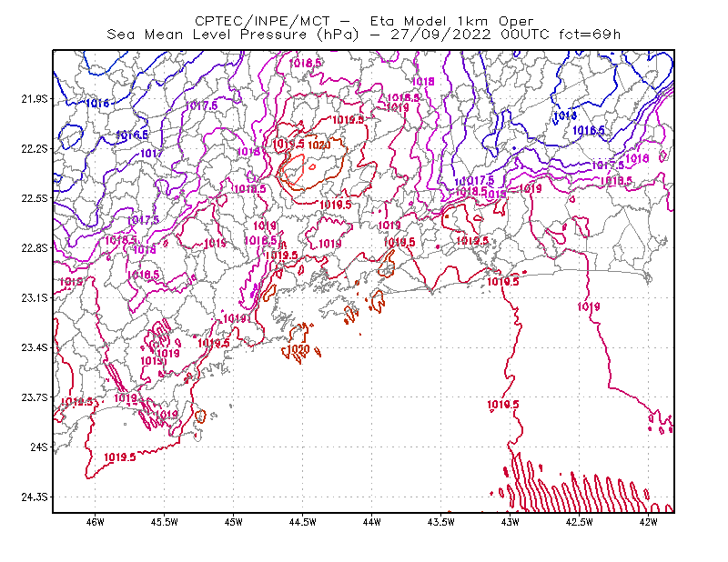Click the 46W longitude axis label
This screenshot has height=562, width=728.
pyautogui.click(x=96, y=522)
